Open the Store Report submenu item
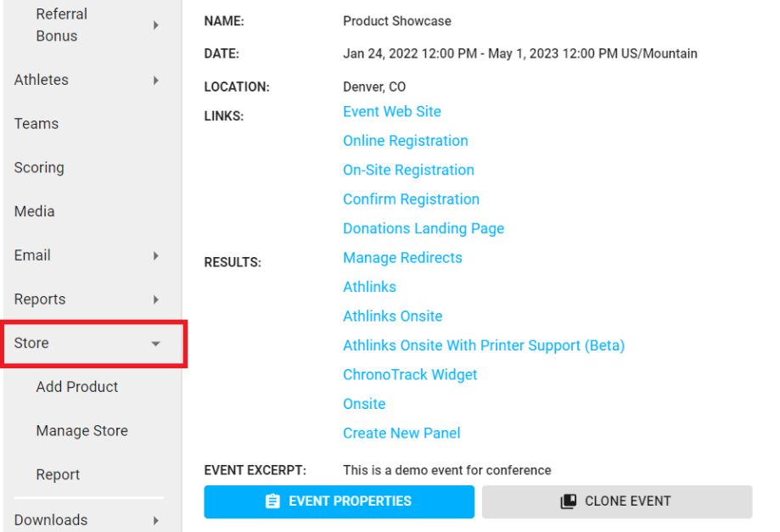Screen dimensions: 780x532 58,475
